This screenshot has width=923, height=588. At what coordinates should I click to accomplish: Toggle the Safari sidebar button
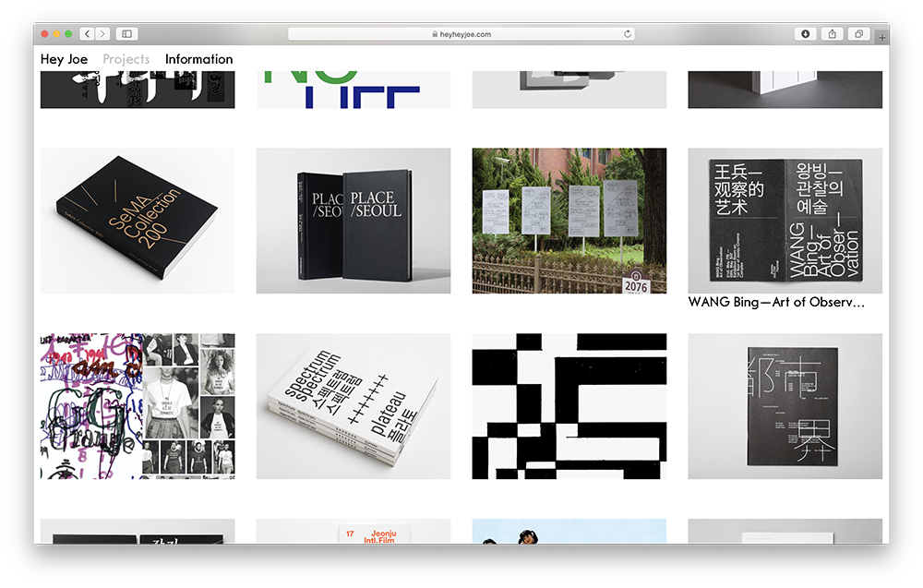(x=126, y=34)
